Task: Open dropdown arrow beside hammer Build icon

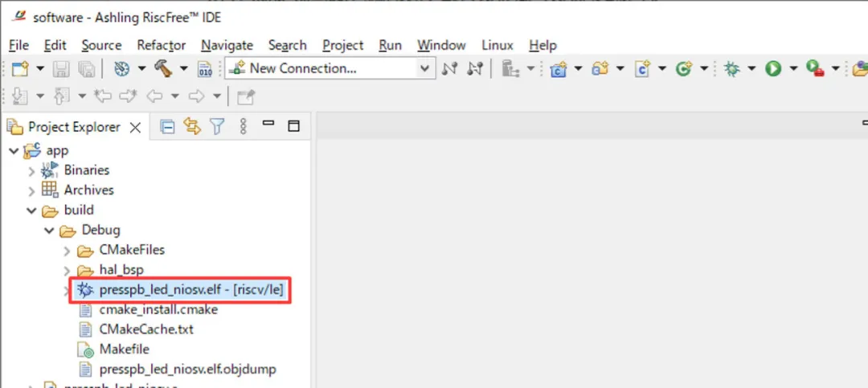Action: pos(183,68)
